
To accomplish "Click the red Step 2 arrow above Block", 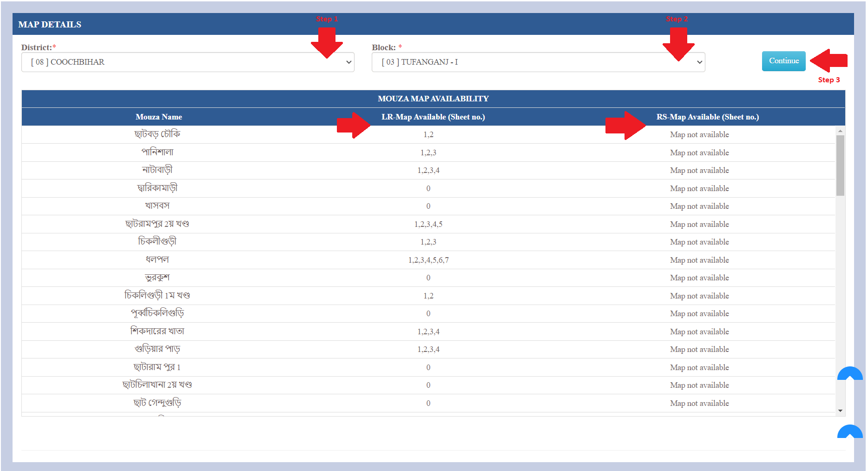I will [678, 44].
